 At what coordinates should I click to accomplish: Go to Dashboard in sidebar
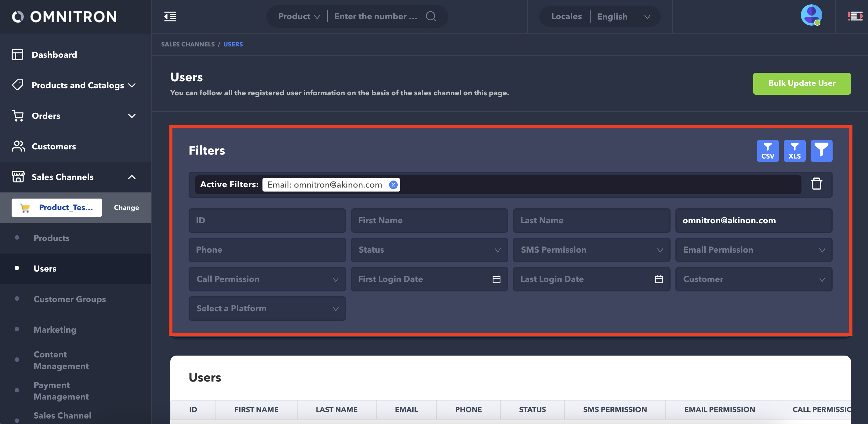point(54,55)
